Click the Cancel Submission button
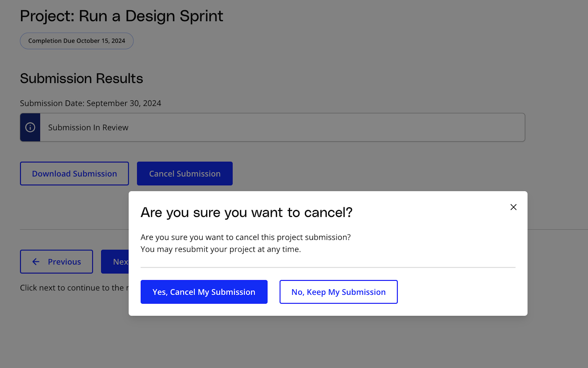The height and width of the screenshot is (368, 588). [184, 174]
